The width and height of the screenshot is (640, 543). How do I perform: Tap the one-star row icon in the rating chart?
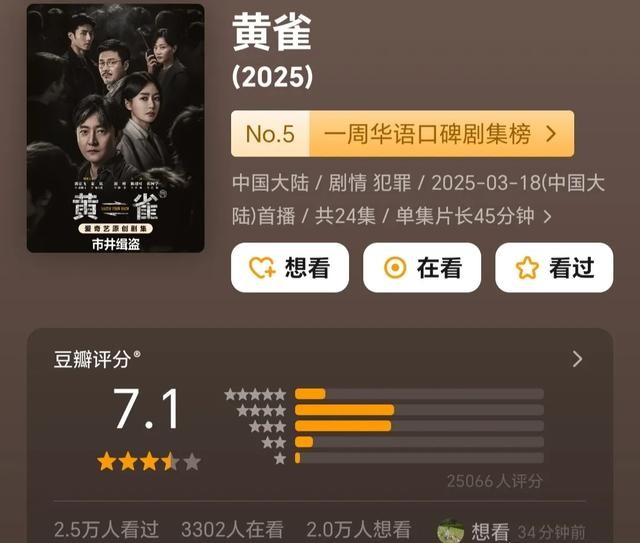[280, 458]
